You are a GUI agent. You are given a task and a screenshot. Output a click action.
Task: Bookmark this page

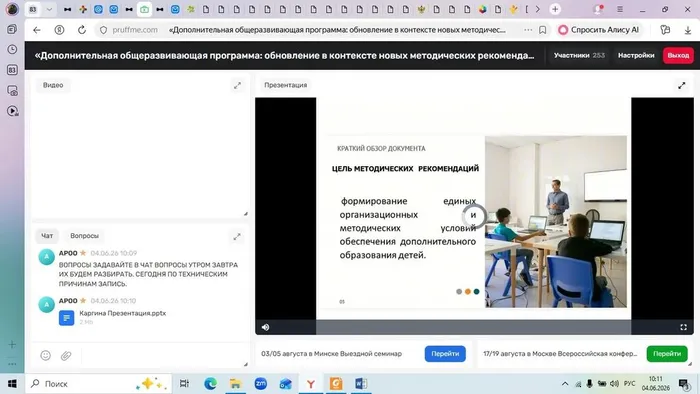[x=542, y=30]
